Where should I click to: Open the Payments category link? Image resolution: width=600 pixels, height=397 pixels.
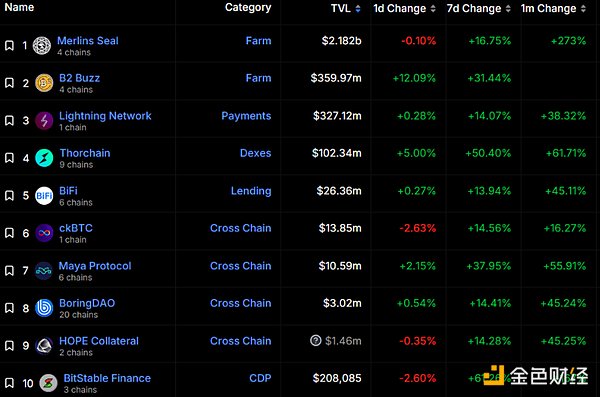click(246, 116)
